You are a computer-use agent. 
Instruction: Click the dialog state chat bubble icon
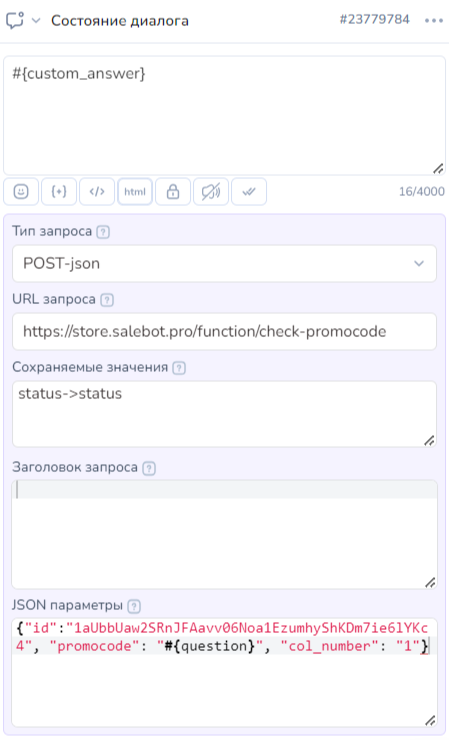(15, 20)
